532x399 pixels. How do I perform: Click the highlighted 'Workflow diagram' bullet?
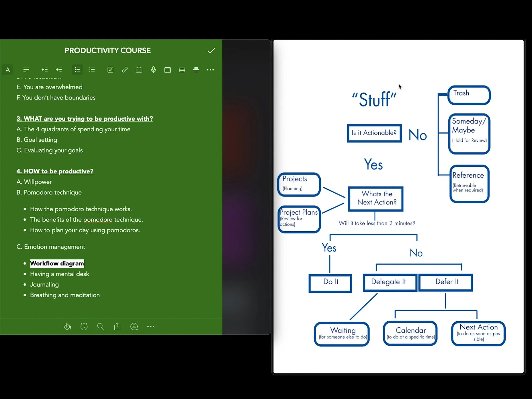pyautogui.click(x=57, y=263)
